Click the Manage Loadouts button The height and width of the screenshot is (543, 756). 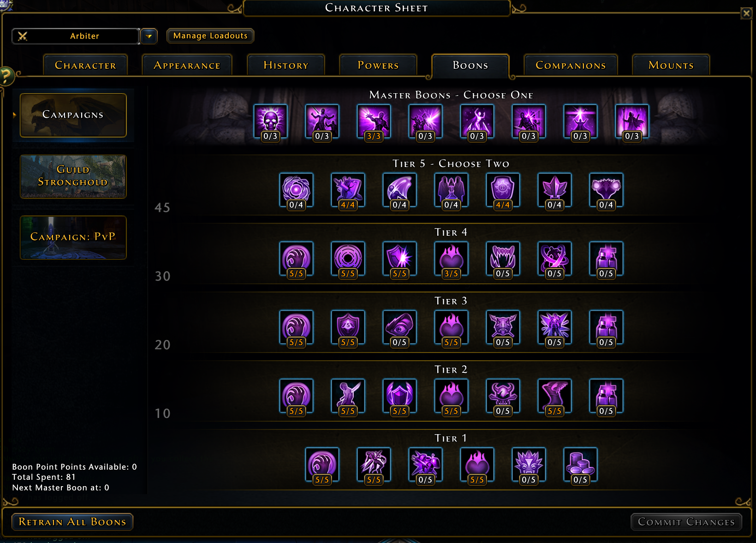[x=210, y=36]
